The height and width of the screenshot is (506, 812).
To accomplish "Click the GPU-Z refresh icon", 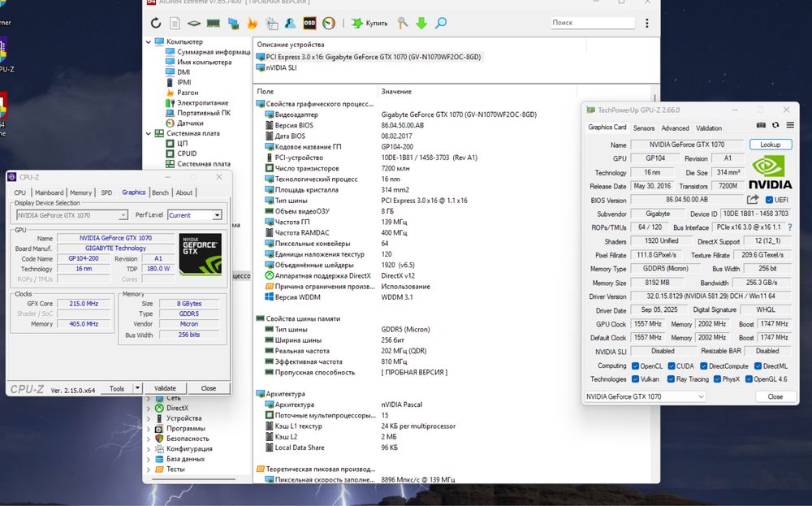I will 775,125.
